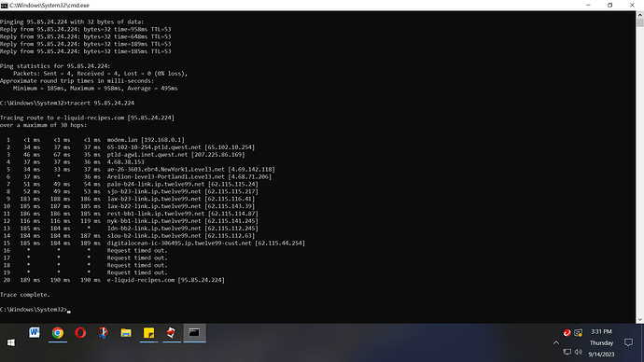Click the red Trend Micro tray icon
The width and height of the screenshot is (644, 362).
pyautogui.click(x=567, y=333)
